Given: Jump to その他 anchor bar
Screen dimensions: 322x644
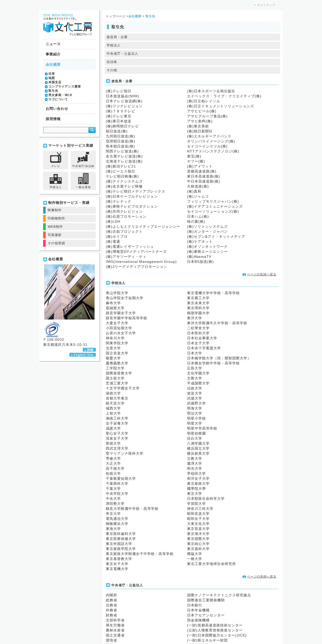Looking at the screenshot, I should 192,70.
